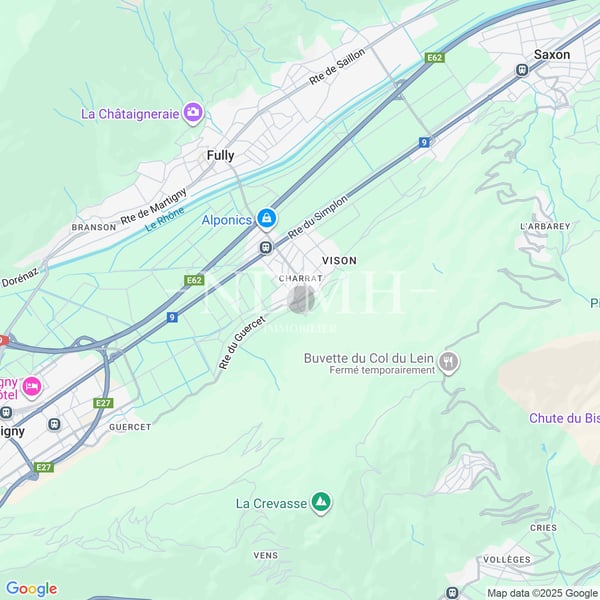Screen dimensions: 600x600
Task: Select the E62 highway badge near Saxon
Action: [434, 58]
